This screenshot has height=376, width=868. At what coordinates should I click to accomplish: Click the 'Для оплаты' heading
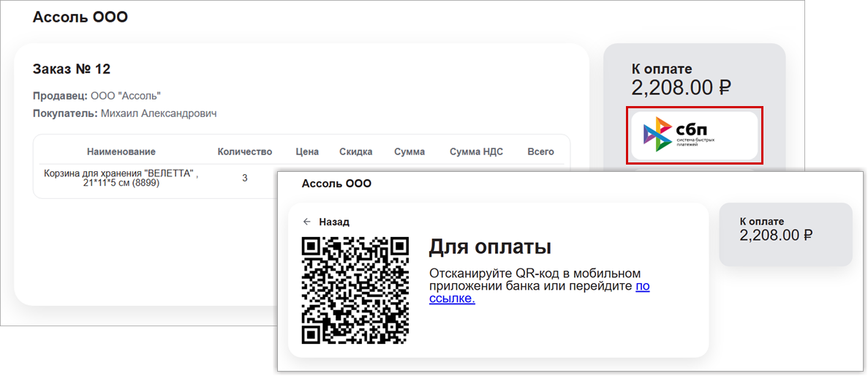490,247
